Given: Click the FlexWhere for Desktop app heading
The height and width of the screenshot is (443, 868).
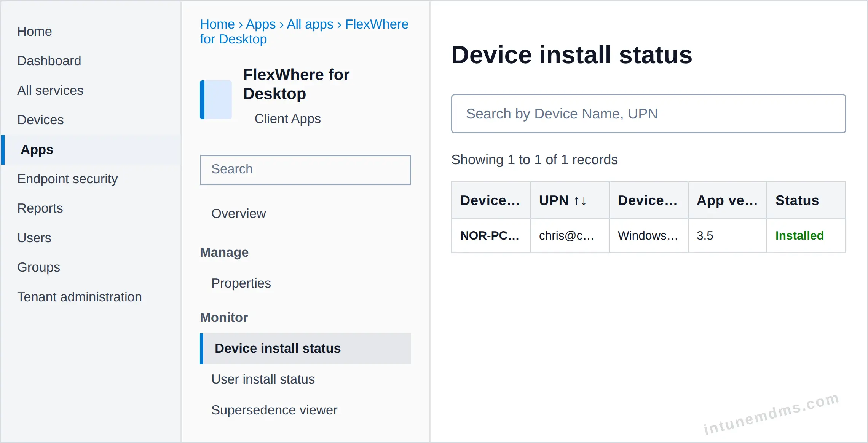Looking at the screenshot, I should pos(296,84).
